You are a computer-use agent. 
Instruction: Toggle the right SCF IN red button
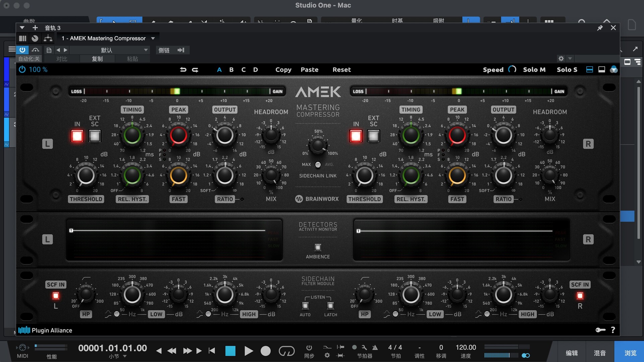coord(580,296)
